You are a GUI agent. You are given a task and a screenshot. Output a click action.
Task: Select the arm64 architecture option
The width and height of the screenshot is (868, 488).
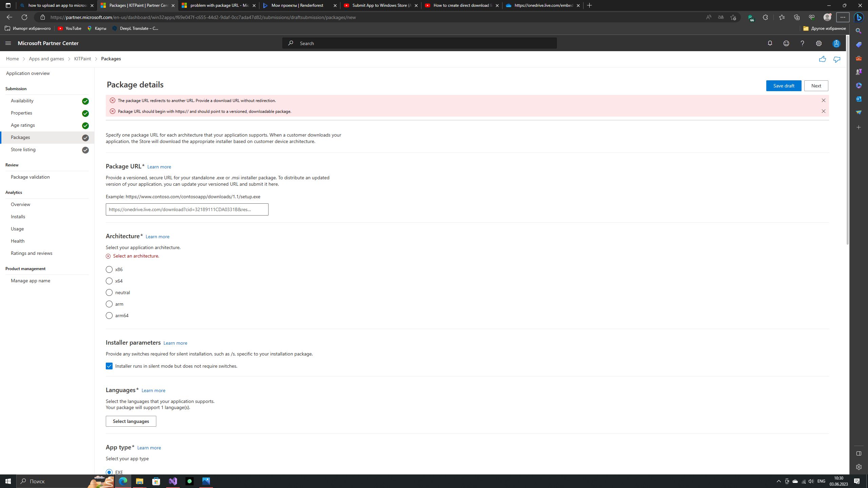coord(109,315)
